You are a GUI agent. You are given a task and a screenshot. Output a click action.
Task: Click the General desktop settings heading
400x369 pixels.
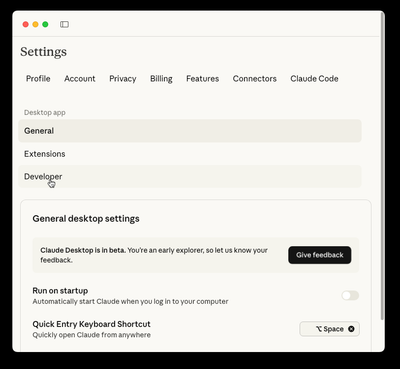point(86,219)
